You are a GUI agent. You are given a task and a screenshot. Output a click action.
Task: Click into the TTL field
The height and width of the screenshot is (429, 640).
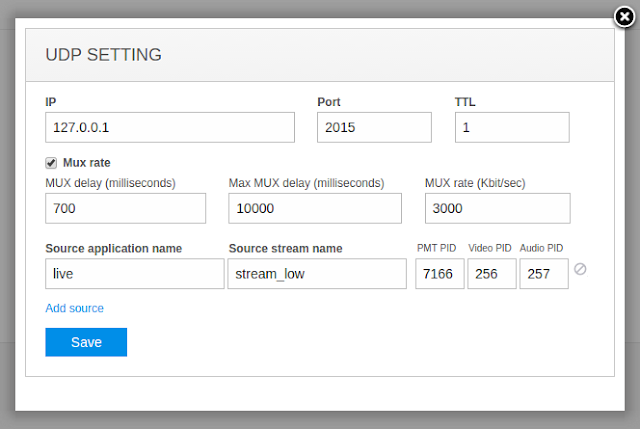512,127
